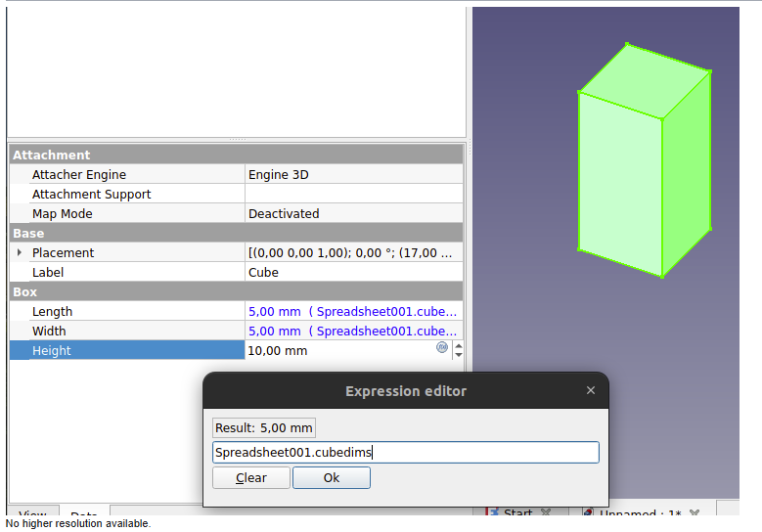The image size is (762, 532).
Task: Close the Start tab
Action: [x=546, y=512]
